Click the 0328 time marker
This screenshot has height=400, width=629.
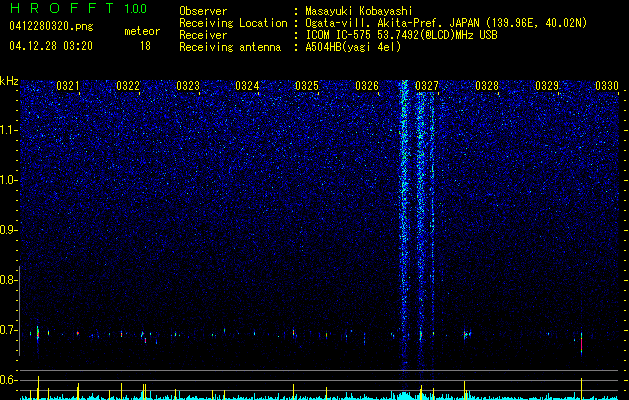(x=487, y=86)
